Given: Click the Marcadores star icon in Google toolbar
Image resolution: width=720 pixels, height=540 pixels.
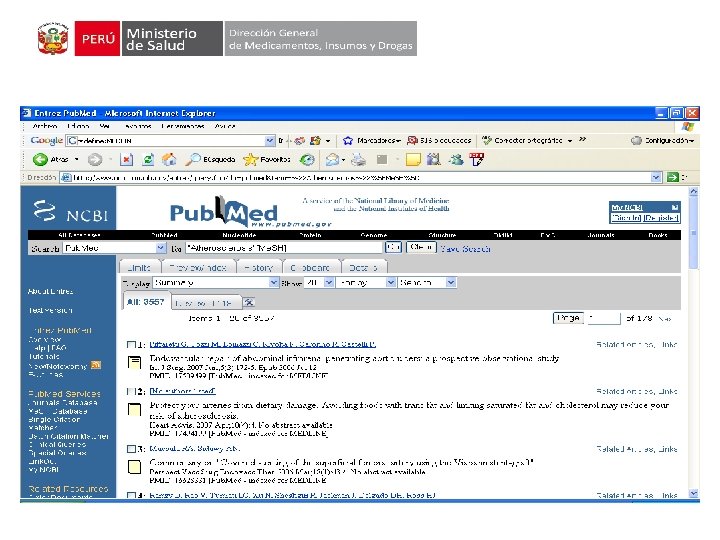Looking at the screenshot, I should click(348, 141).
